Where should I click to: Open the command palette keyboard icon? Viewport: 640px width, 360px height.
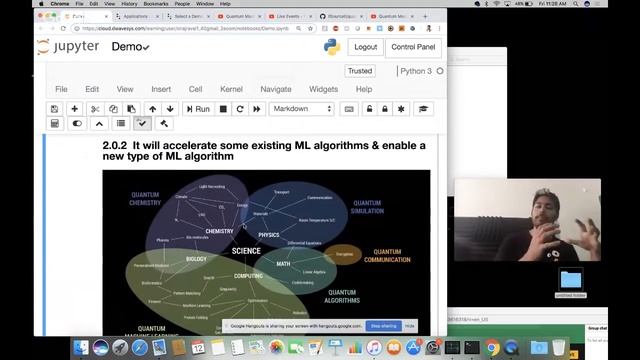pyautogui.click(x=349, y=109)
